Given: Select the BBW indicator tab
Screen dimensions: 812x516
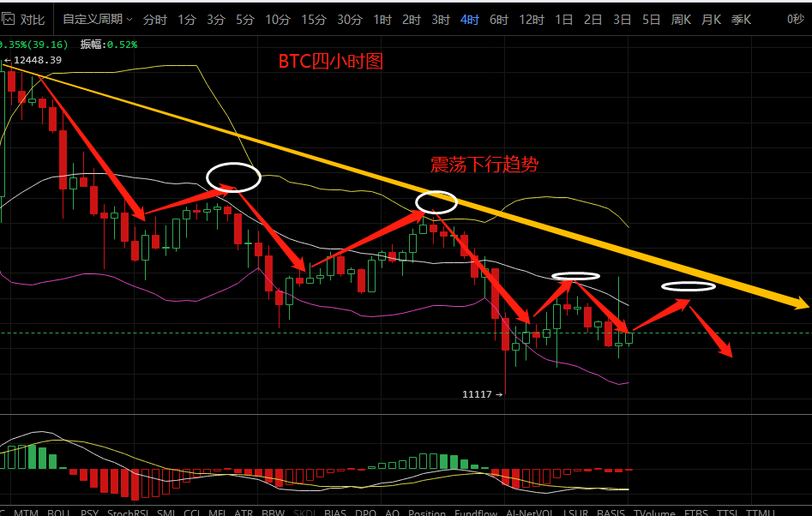Looking at the screenshot, I should click(x=273, y=513).
